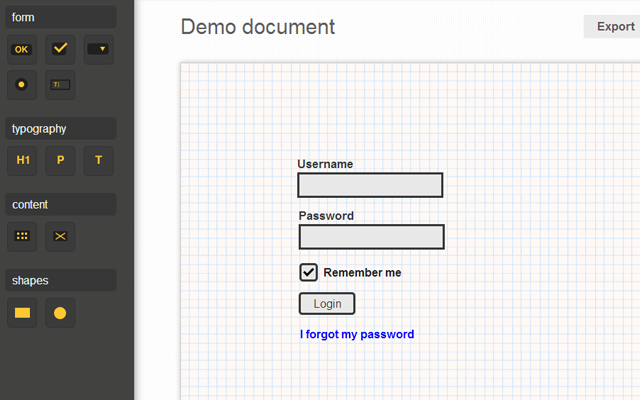Choose the dropdown select widget

98,48
